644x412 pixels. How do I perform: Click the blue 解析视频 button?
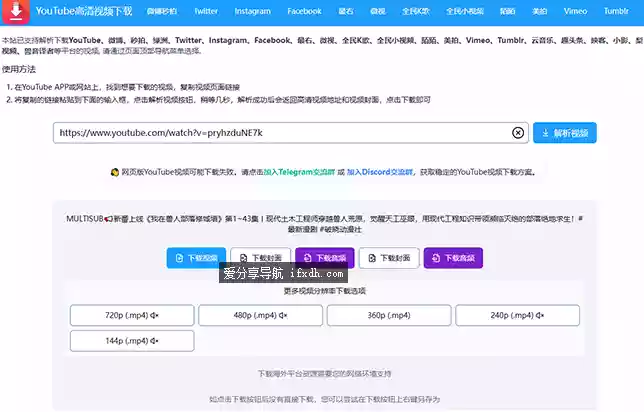coord(565,133)
